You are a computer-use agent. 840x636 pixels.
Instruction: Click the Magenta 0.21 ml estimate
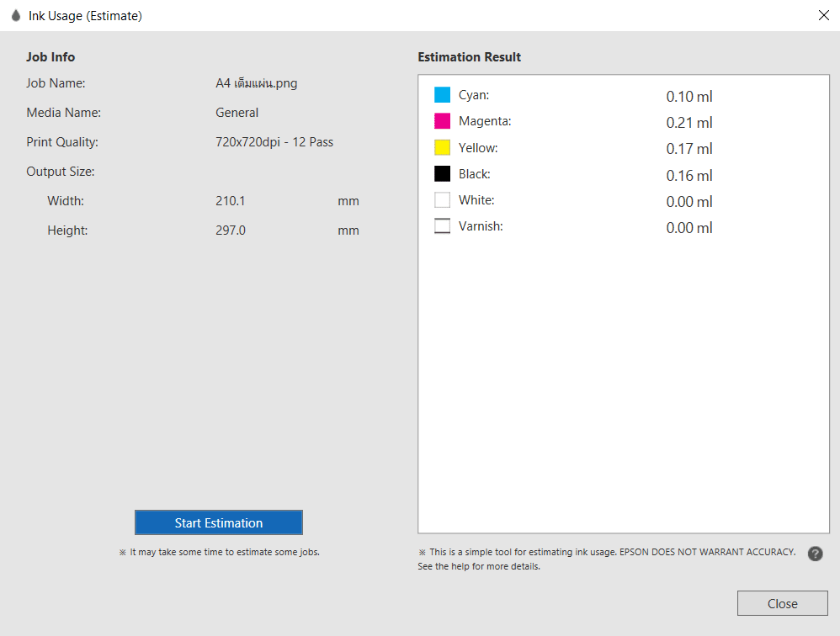(x=688, y=123)
